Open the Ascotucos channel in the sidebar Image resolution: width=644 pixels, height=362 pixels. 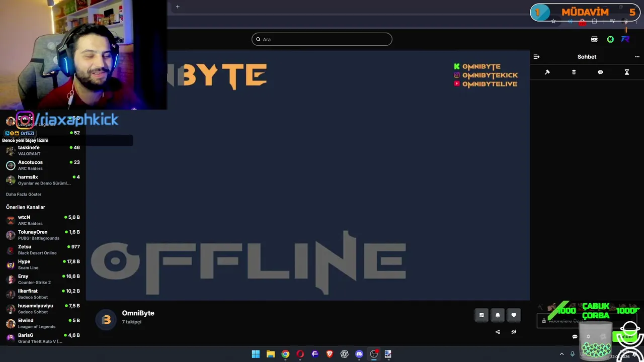43,165
